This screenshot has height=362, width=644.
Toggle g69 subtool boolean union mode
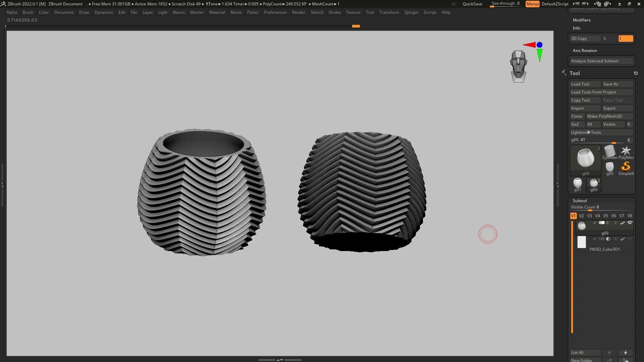(x=602, y=223)
